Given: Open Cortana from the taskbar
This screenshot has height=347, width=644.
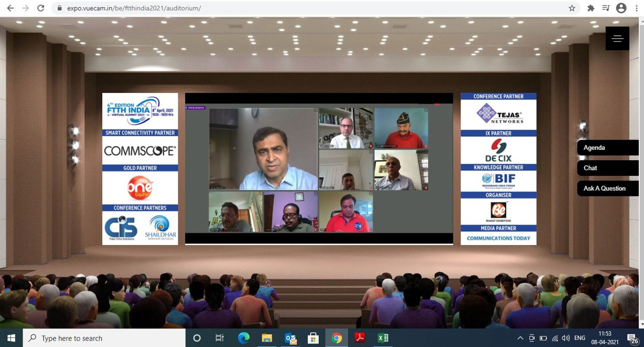Looking at the screenshot, I should (x=196, y=338).
